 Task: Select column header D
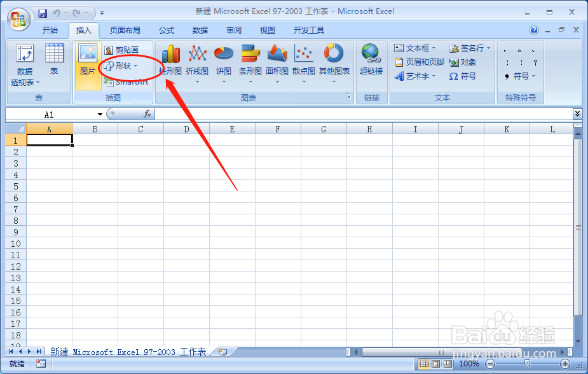[x=186, y=129]
